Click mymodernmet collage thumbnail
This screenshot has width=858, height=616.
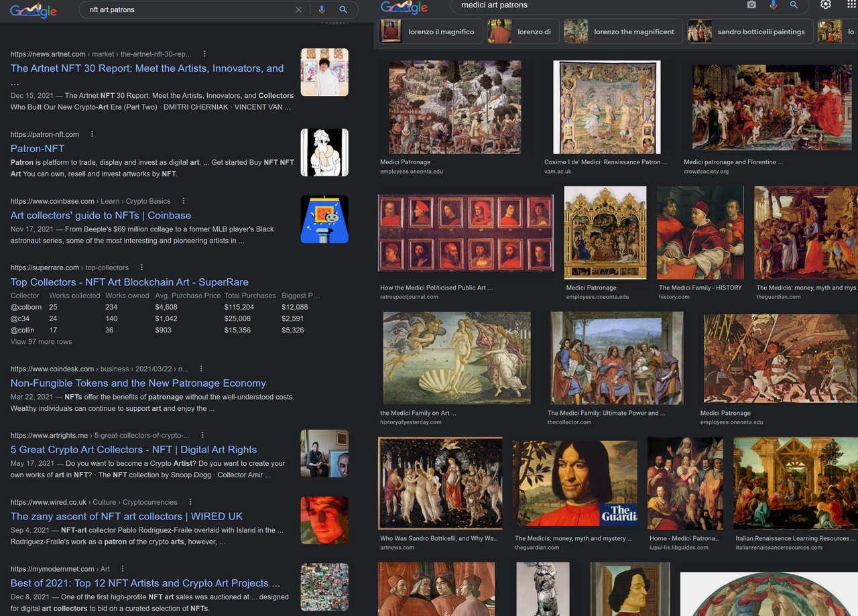pos(324,587)
